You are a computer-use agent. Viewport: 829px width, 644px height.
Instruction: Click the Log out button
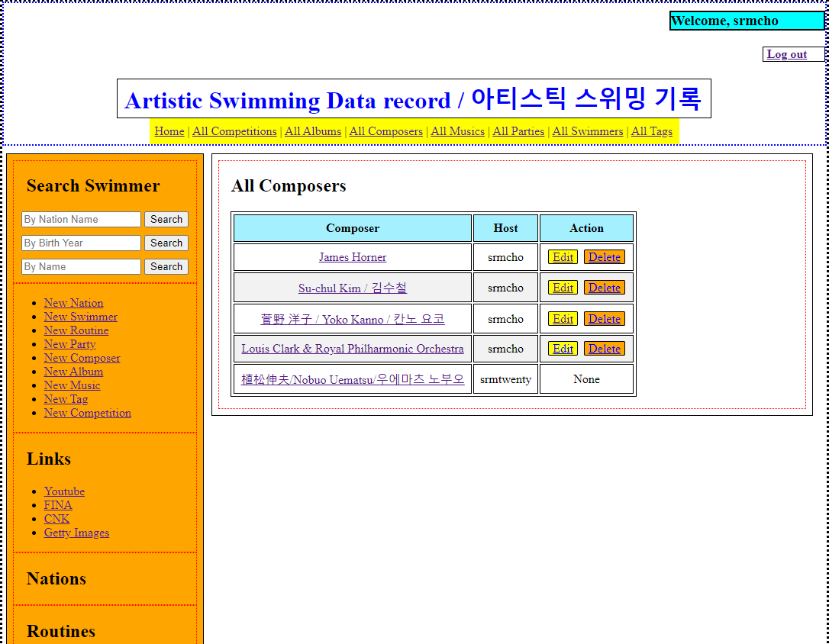tap(787, 54)
